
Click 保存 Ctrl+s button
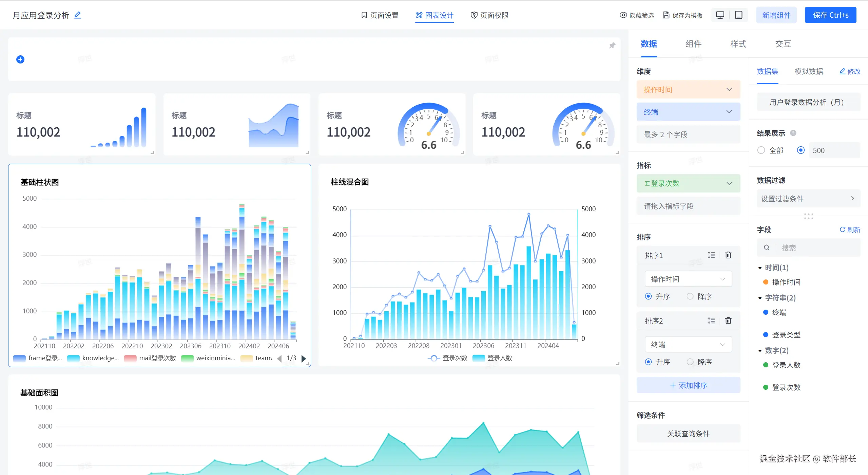[830, 15]
